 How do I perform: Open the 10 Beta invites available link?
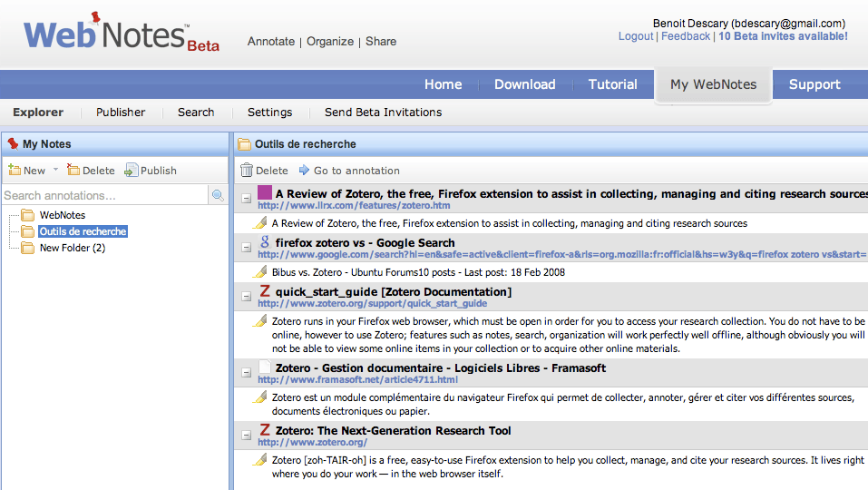[783, 36]
